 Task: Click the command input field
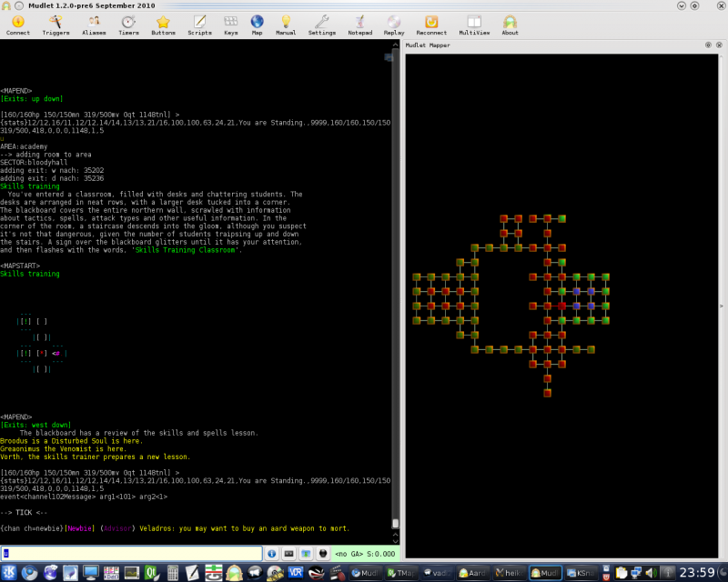coord(131,553)
